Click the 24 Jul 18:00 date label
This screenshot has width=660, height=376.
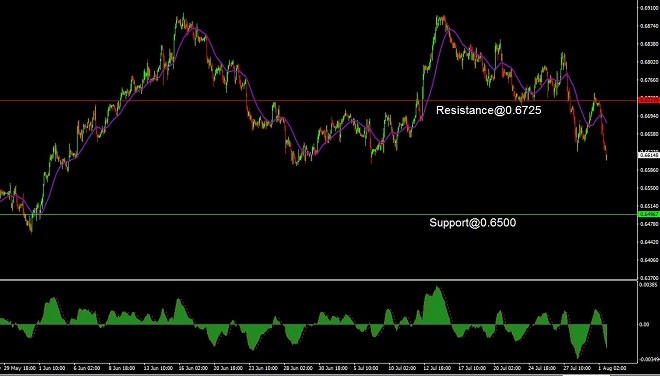pos(542,368)
